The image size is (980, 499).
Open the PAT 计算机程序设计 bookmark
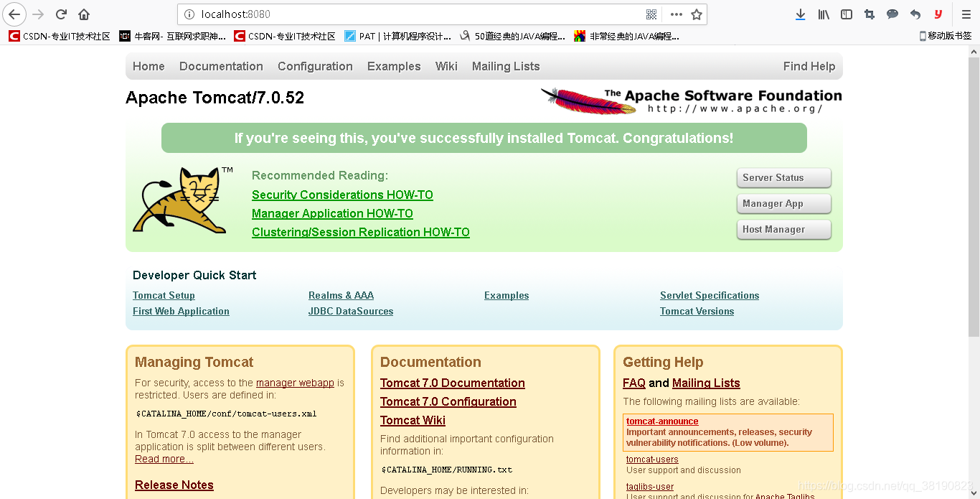(x=397, y=36)
